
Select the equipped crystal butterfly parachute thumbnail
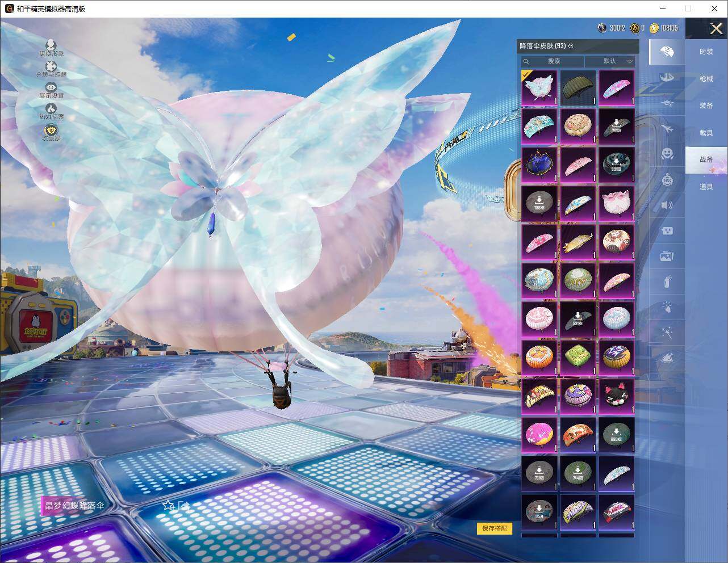[539, 87]
